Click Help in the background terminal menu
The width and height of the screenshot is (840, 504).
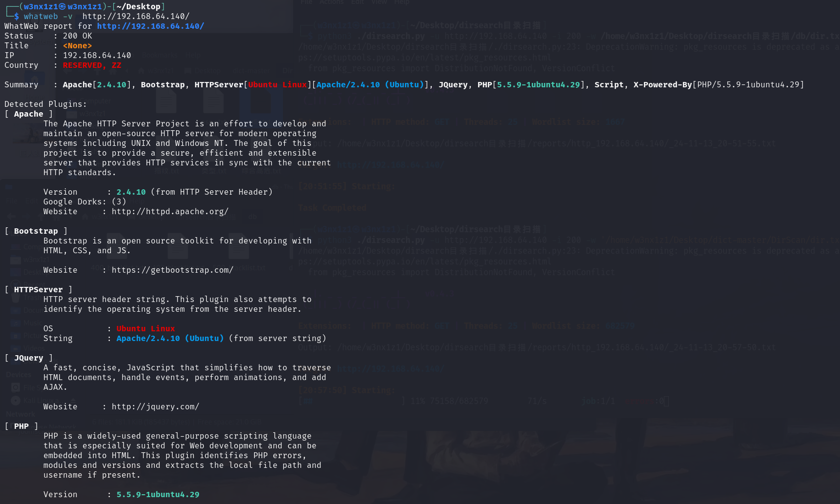(x=402, y=2)
